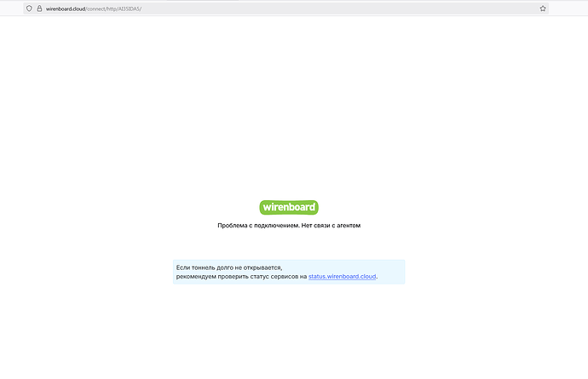
Task: Bookmark this page with the star icon
Action: point(543,9)
